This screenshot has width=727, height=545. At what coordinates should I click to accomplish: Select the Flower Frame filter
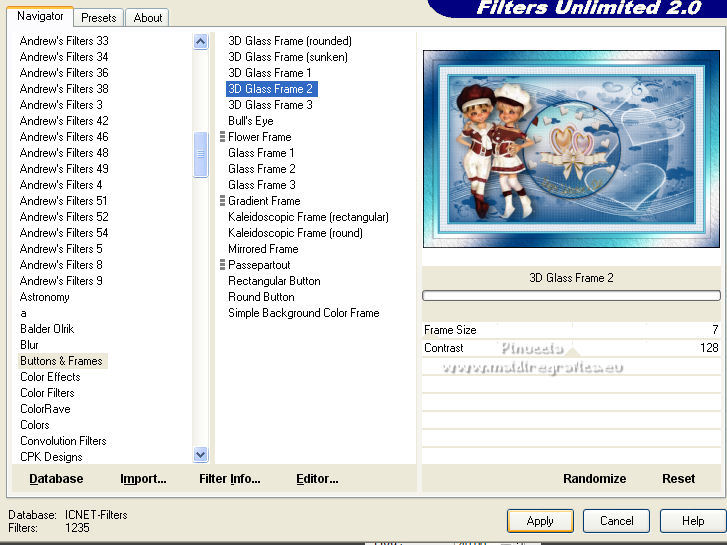tap(260, 137)
